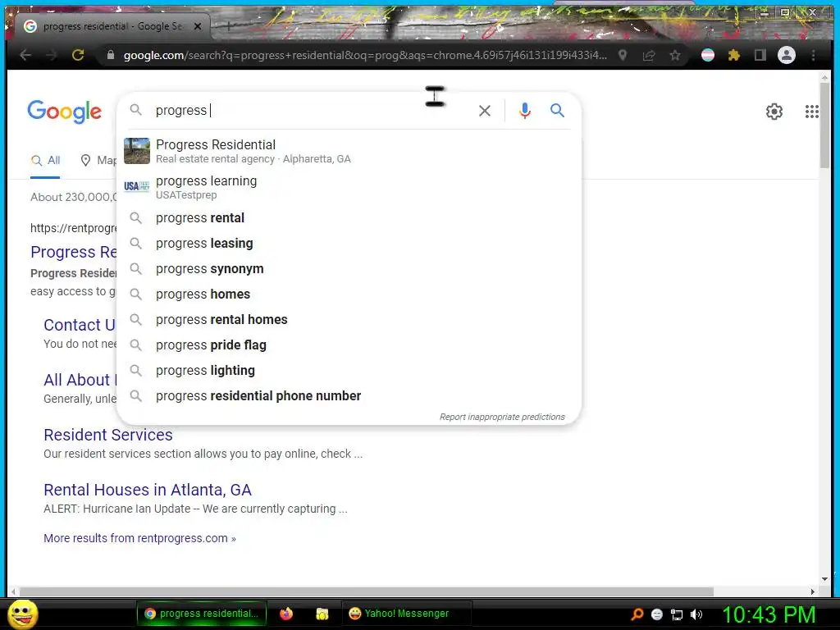This screenshot has width=840, height=630.
Task: Click the horizontal scrollbar thumb
Action: click(367, 591)
